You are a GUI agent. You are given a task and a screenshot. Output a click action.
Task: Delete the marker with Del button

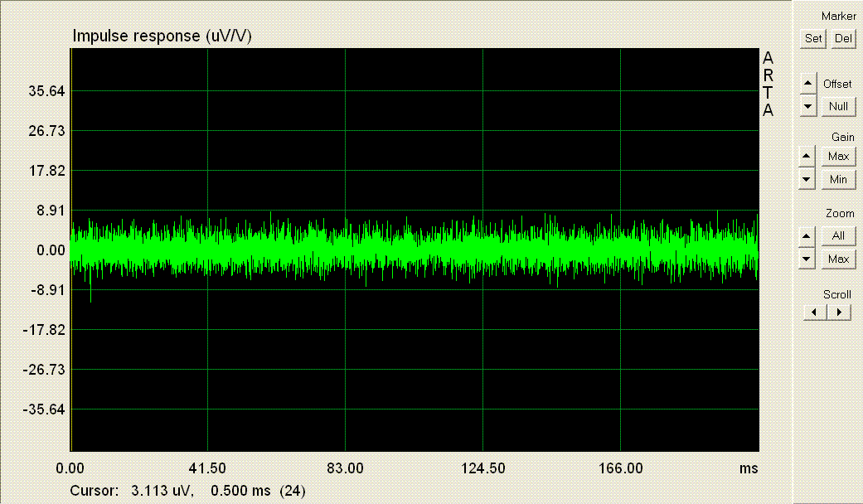pyautogui.click(x=843, y=38)
